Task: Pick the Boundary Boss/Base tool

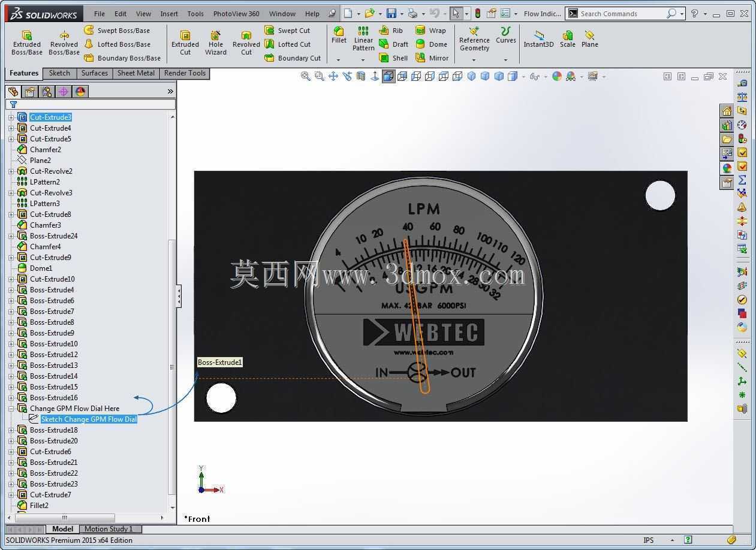Action: tap(122, 58)
